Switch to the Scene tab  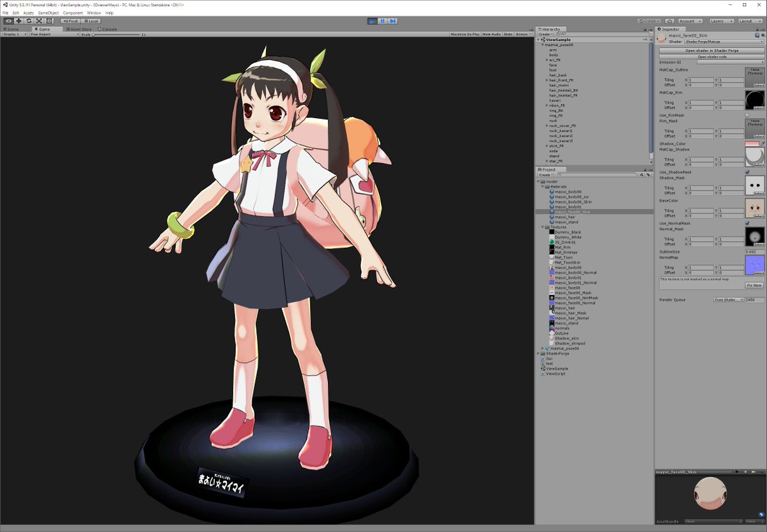12,29
